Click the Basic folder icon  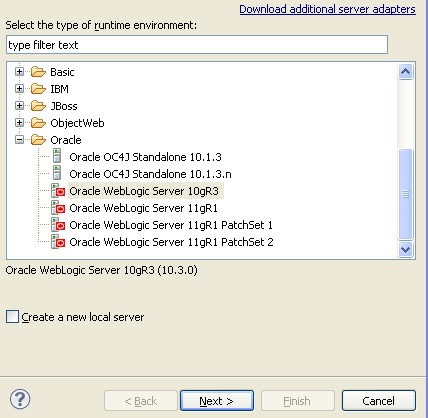pos(38,72)
